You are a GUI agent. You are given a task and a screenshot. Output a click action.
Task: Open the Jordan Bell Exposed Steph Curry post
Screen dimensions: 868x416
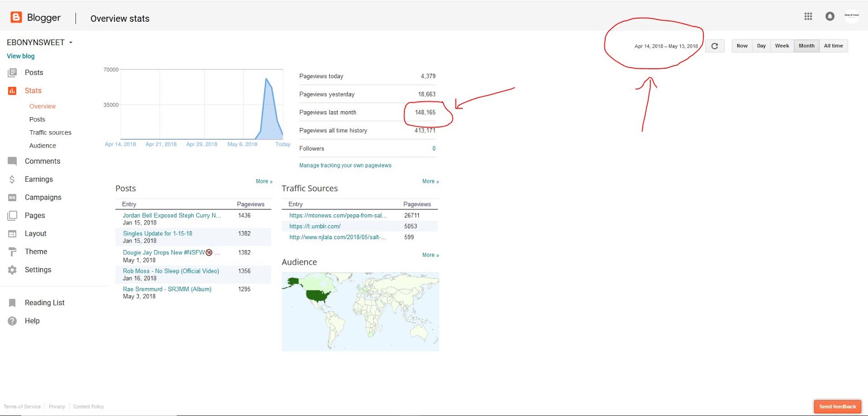click(x=171, y=215)
